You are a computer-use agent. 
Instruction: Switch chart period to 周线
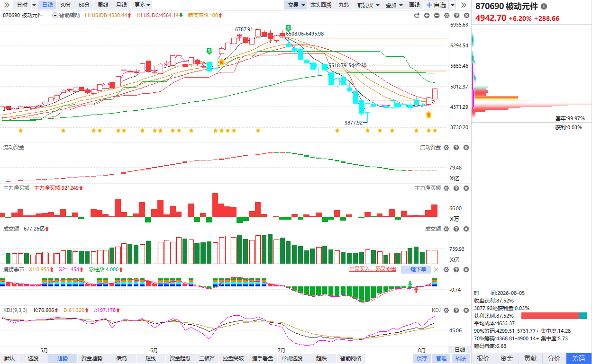(103, 5)
